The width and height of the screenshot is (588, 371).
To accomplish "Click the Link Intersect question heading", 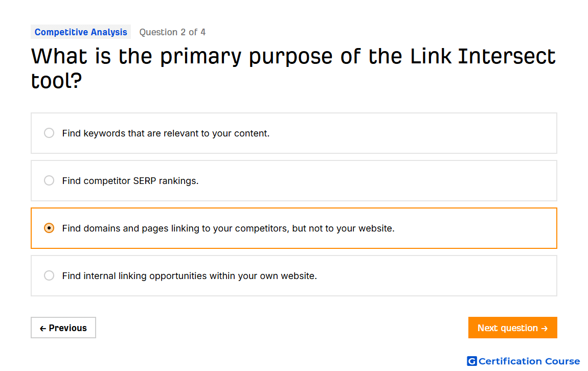I will [293, 68].
